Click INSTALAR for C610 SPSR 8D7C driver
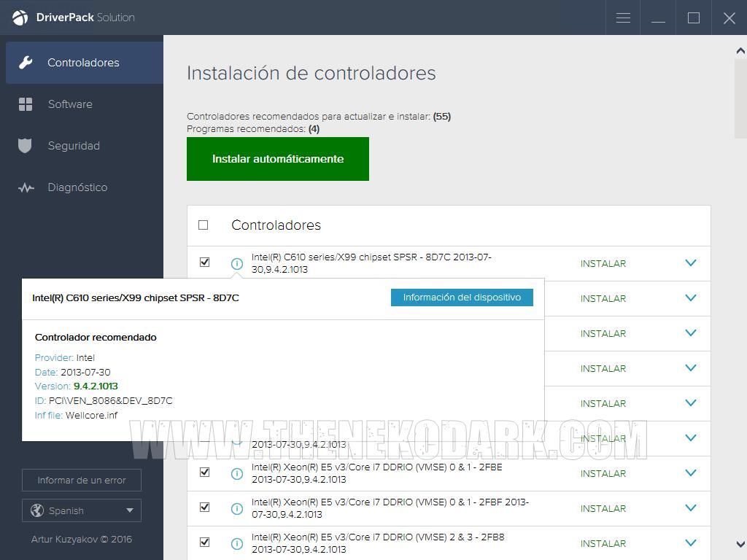747x560 pixels. (x=603, y=264)
